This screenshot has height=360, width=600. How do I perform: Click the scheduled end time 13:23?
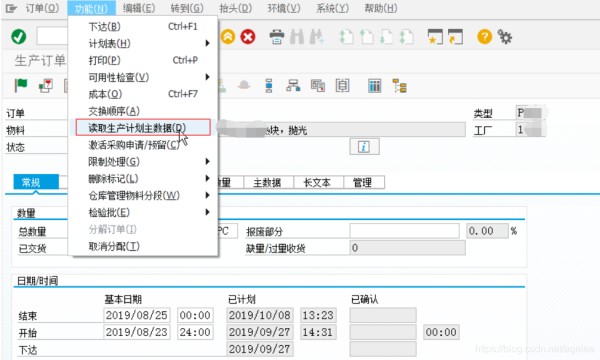[318, 315]
